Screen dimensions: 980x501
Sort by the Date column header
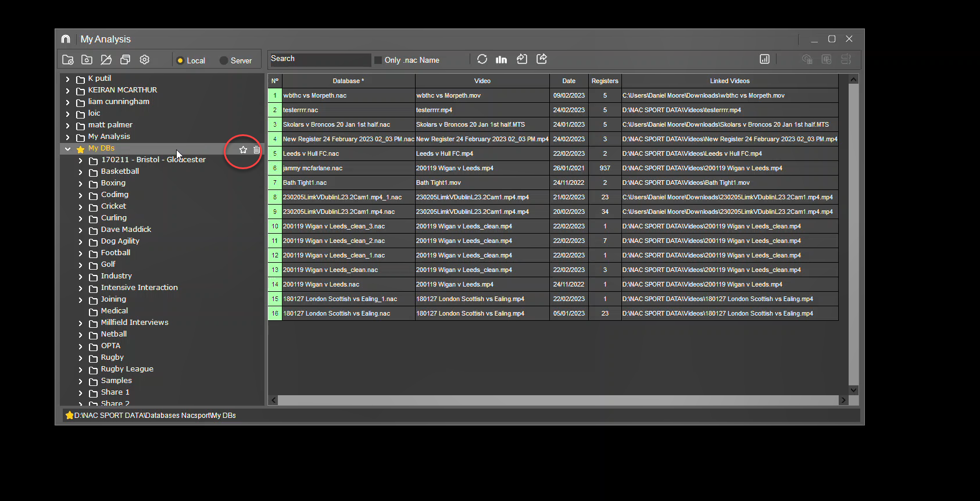568,81
